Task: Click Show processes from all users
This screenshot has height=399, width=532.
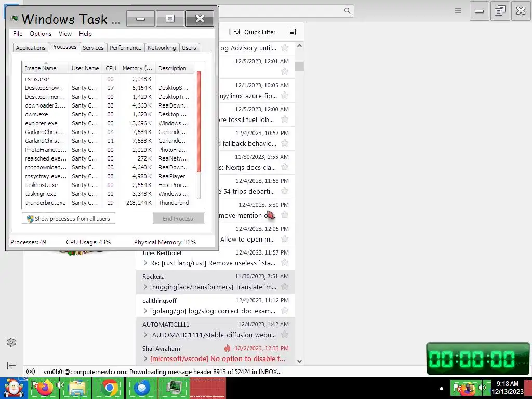Action: (x=69, y=219)
